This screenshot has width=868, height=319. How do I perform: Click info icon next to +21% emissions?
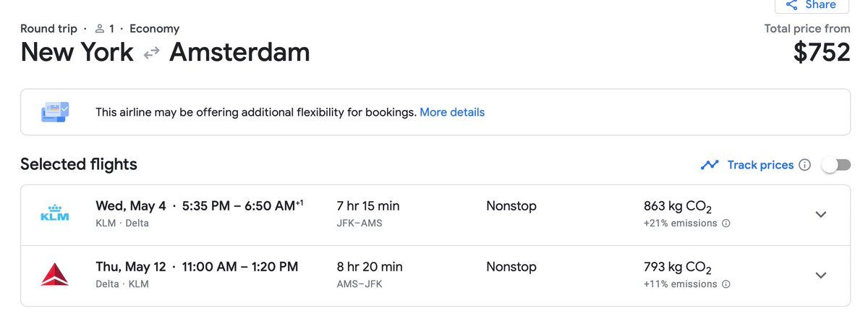click(726, 224)
